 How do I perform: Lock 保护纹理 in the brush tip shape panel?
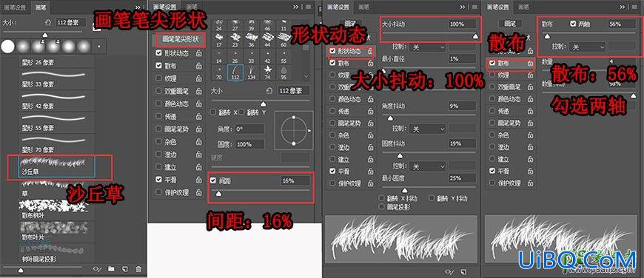[199, 192]
